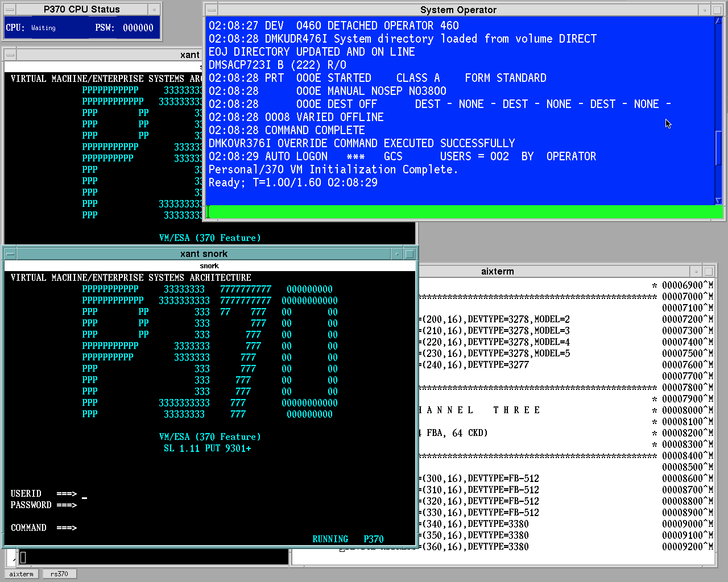Image resolution: width=728 pixels, height=582 pixels.
Task: Click 'Personal/370 VM Initialization Complete.' line
Action: pos(333,169)
